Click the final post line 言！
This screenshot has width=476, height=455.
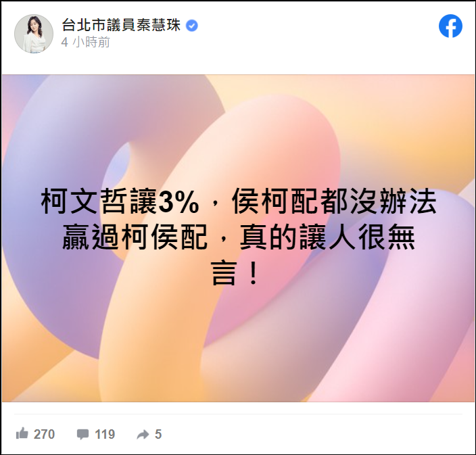tap(235, 272)
